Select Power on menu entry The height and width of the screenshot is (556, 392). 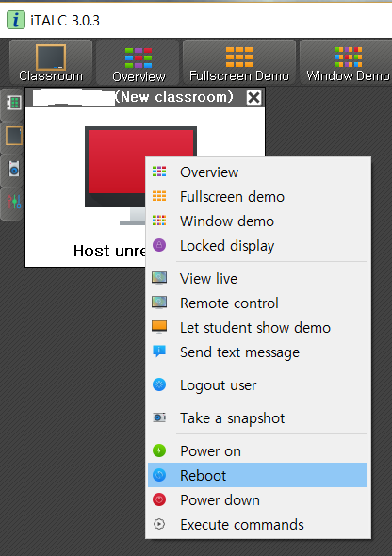tap(257, 450)
